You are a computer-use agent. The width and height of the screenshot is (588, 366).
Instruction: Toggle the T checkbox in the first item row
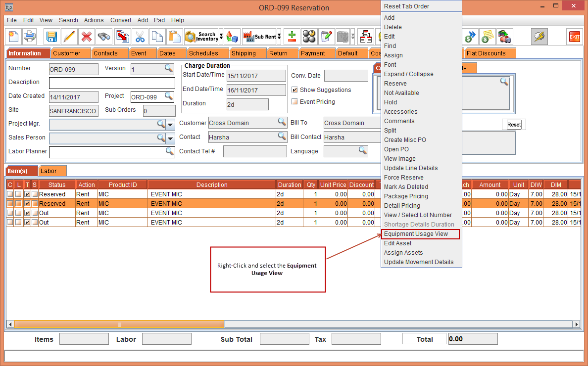(x=27, y=194)
